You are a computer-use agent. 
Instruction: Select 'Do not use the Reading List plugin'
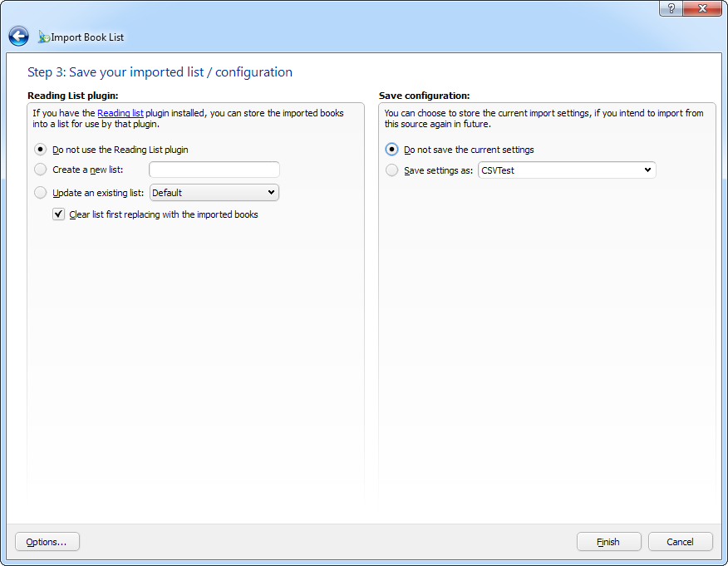(41, 150)
